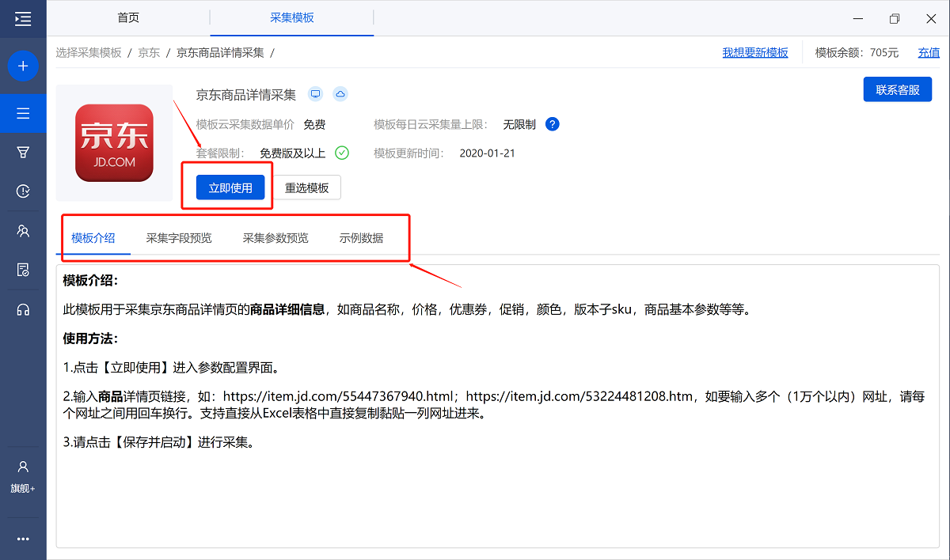Select the 采集模板 top tab
Image resolution: width=950 pixels, height=560 pixels.
pyautogui.click(x=292, y=17)
